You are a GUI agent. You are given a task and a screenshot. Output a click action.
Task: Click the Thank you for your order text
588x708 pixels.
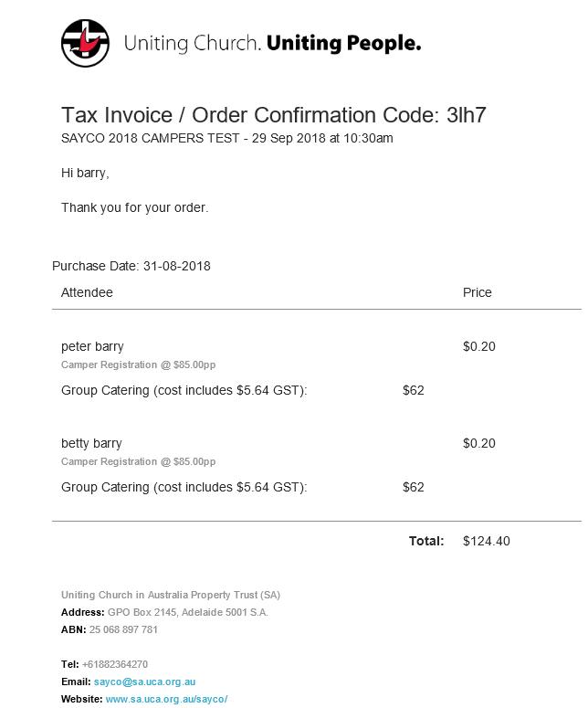(134, 207)
